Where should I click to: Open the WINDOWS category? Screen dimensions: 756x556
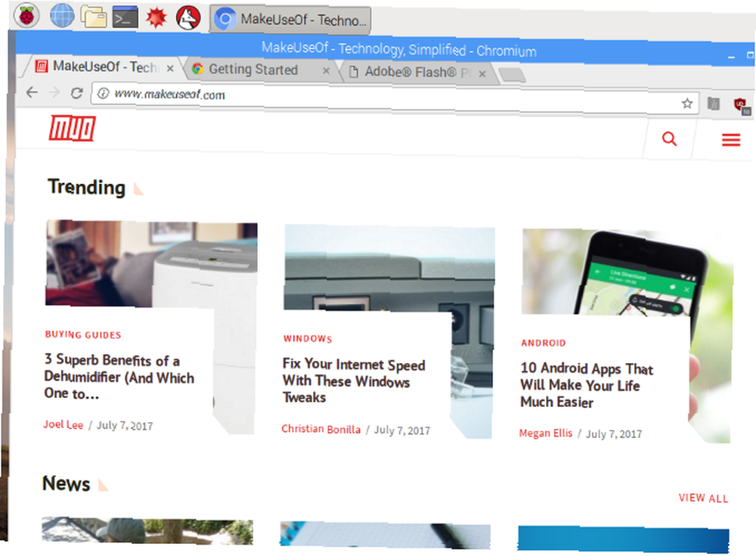[x=308, y=339]
